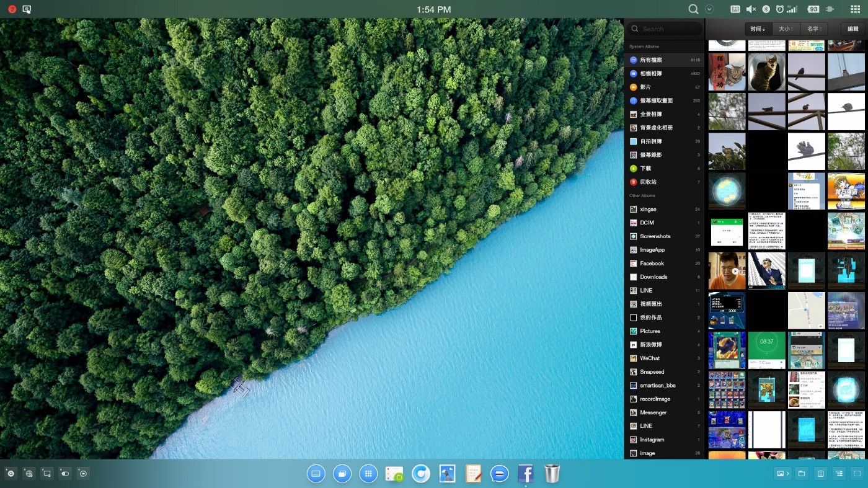Viewport: 868px width, 488px height.
Task: Toggle the switch icon in bottom-left bar
Action: click(x=65, y=474)
